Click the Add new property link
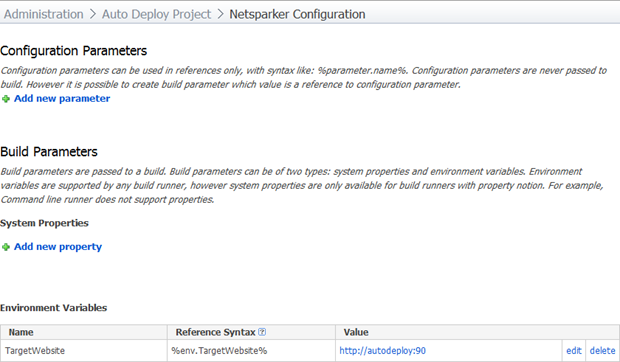 58,247
